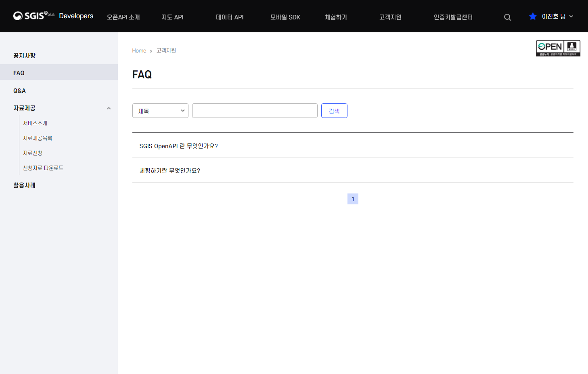Click the 공공누리 OPEN license badge
This screenshot has width=588, height=374.
click(558, 48)
